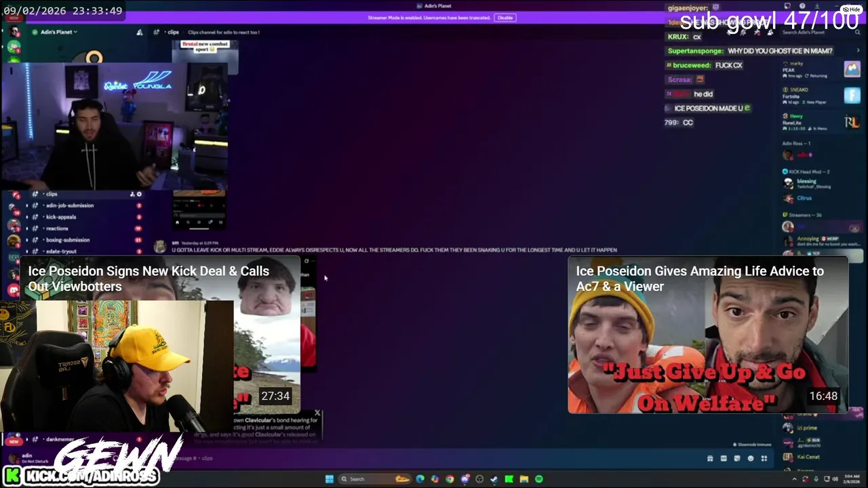The width and height of the screenshot is (868, 488).
Task: Click the taskbar Search box
Action: (374, 479)
